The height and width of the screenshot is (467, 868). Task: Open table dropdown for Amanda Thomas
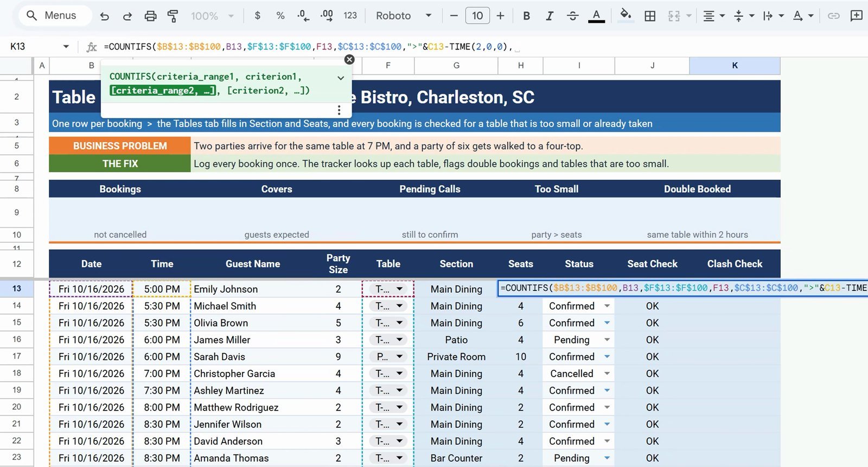[x=400, y=458]
